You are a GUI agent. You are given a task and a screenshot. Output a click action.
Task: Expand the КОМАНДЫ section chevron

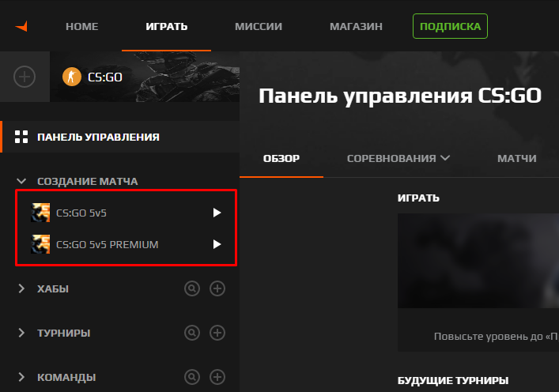tap(21, 377)
